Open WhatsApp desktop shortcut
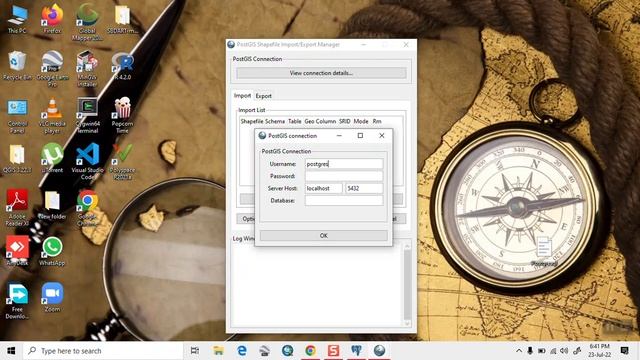The height and width of the screenshot is (360, 640). click(52, 251)
